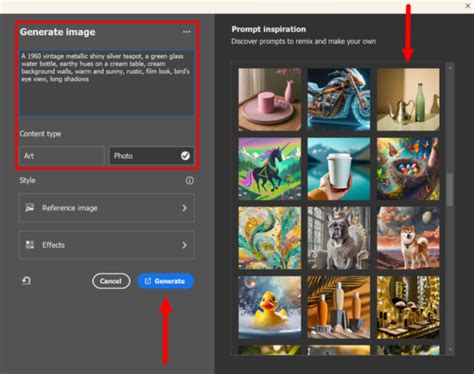
Task: Select the Photo content type
Action: coord(152,156)
